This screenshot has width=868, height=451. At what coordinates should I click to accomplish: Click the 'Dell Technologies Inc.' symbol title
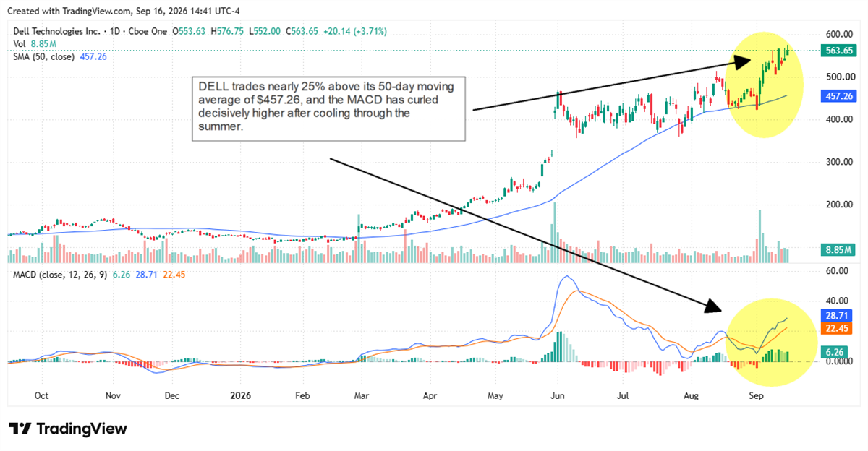56,32
